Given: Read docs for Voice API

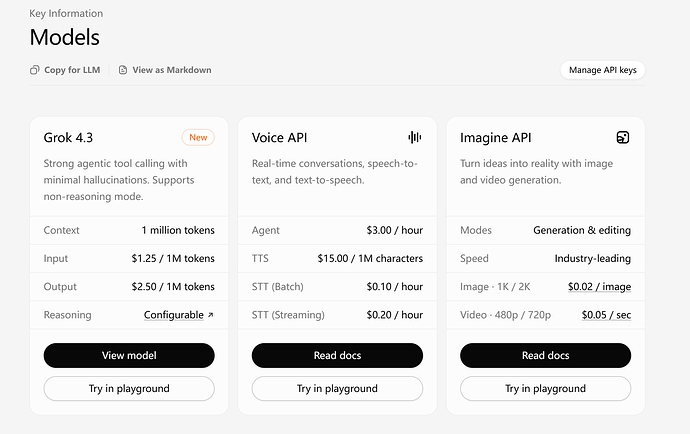Looking at the screenshot, I should pyautogui.click(x=337, y=355).
